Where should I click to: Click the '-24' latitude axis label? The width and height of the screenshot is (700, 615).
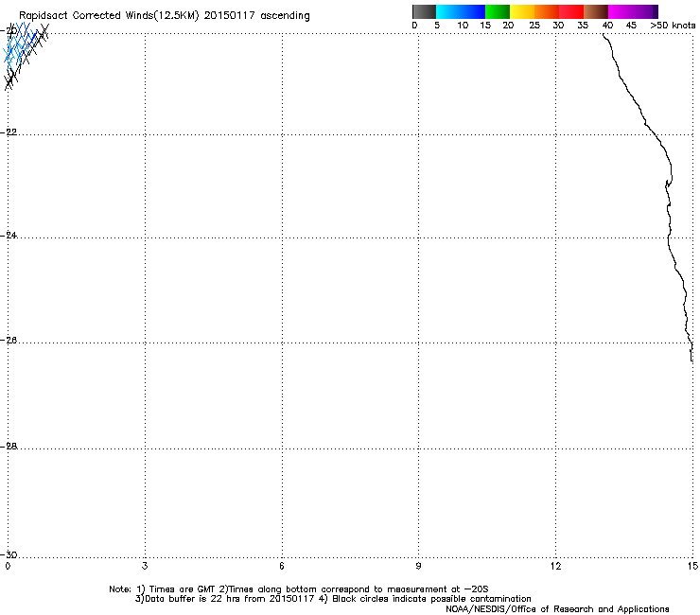(9, 235)
